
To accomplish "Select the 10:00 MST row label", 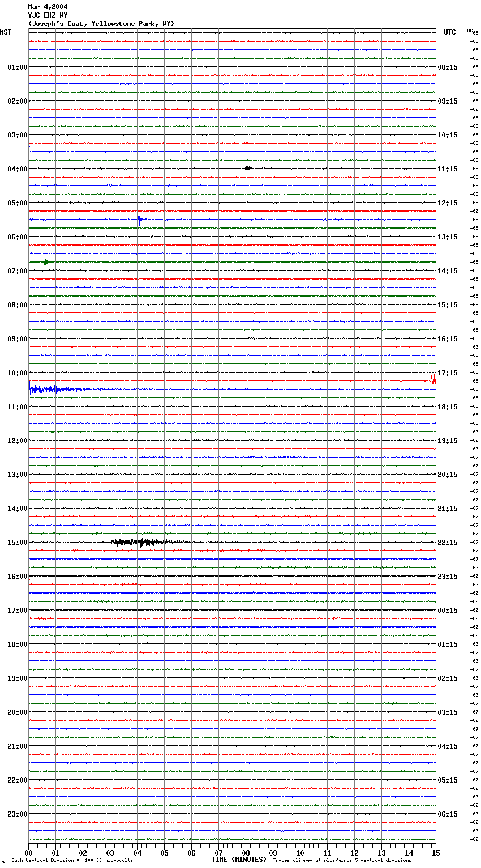I will (18, 373).
